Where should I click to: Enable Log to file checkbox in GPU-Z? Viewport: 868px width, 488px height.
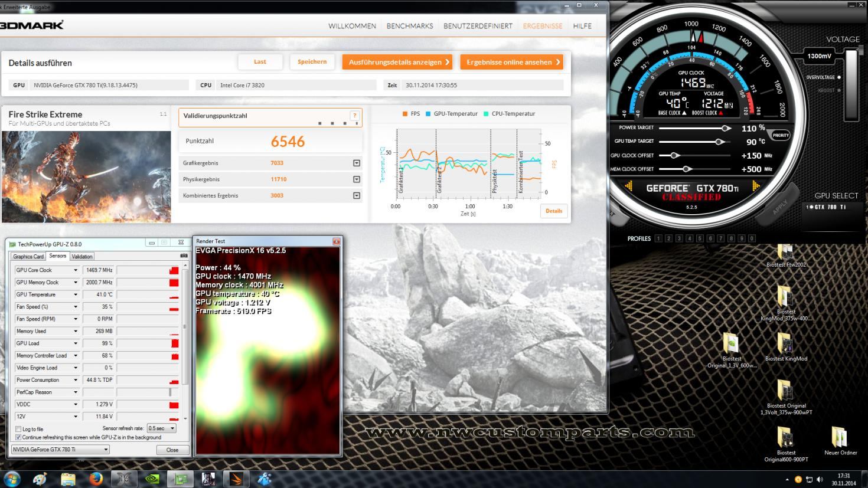18,429
